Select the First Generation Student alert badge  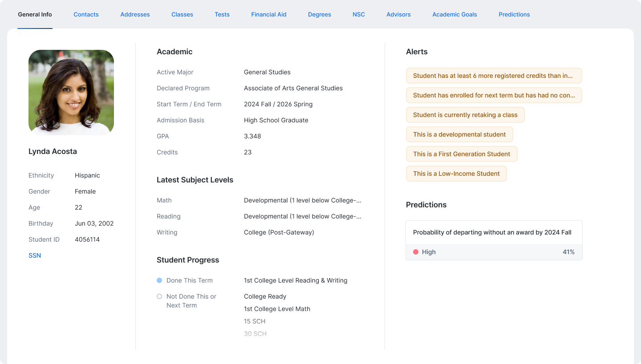[462, 154]
